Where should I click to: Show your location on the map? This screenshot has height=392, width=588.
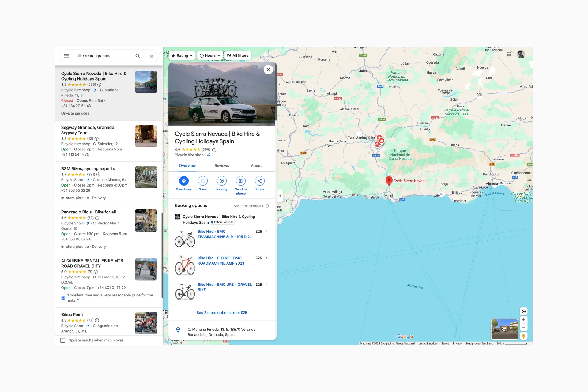[524, 311]
